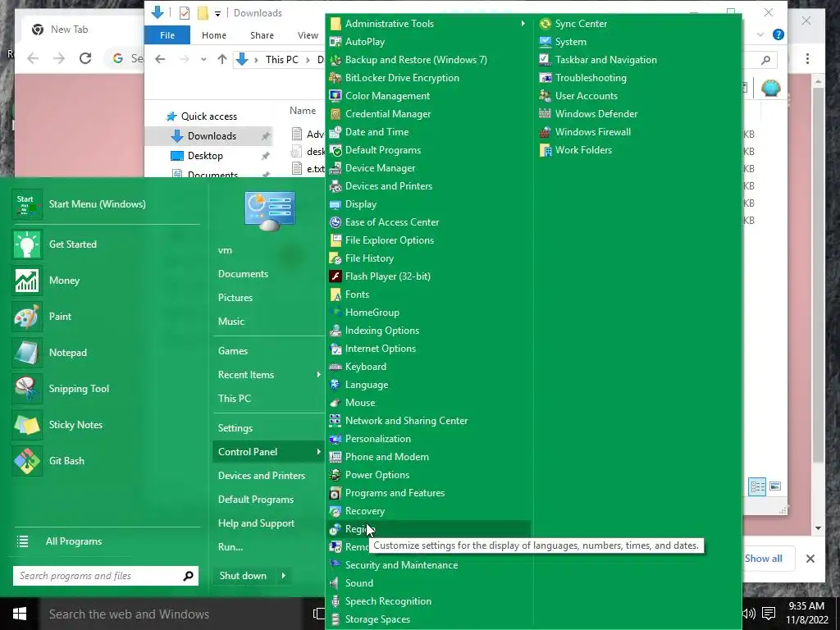840x630 pixels.
Task: Click Shut down button
Action: (243, 575)
